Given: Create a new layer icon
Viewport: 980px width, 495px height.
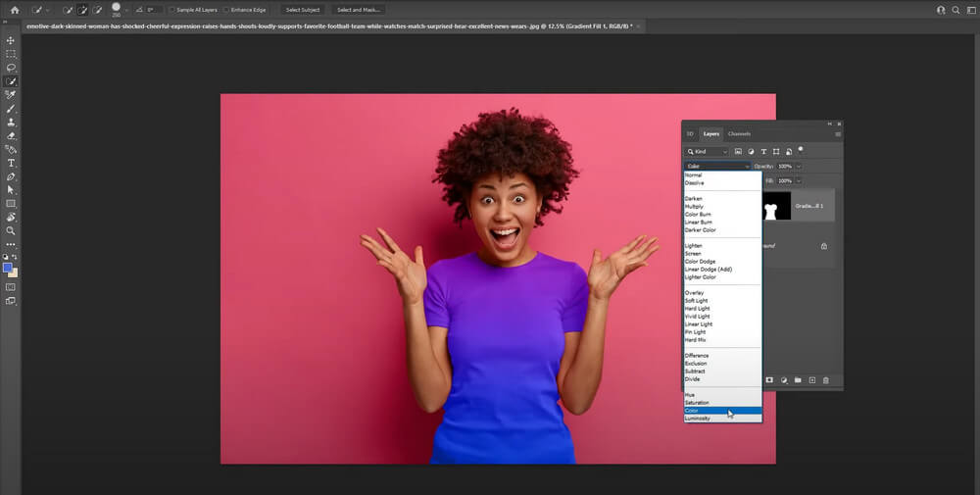Looking at the screenshot, I should point(811,380).
